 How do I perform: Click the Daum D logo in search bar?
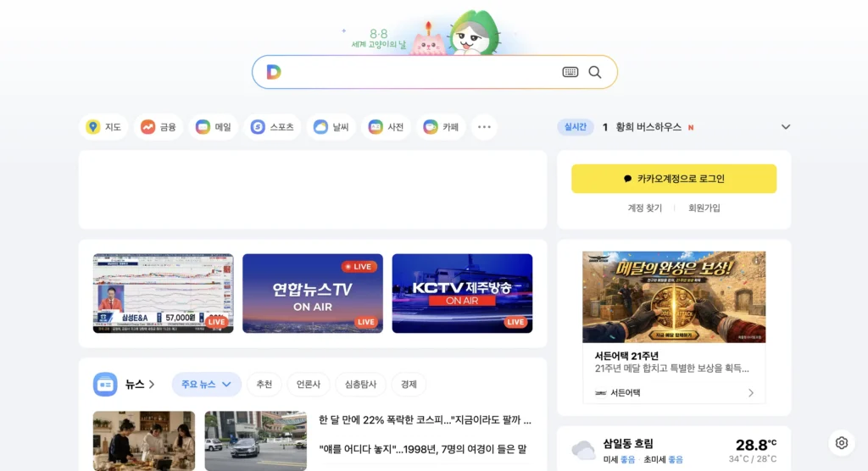pos(274,72)
